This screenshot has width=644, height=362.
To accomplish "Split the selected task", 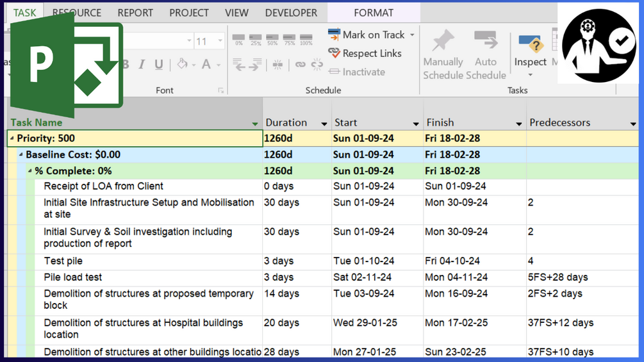I will pos(277,65).
